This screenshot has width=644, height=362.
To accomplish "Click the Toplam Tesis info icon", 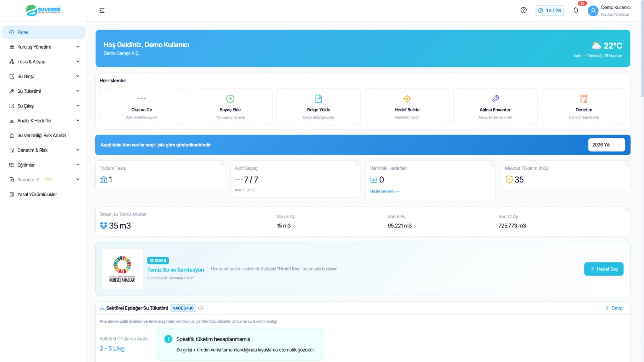I will [221, 164].
